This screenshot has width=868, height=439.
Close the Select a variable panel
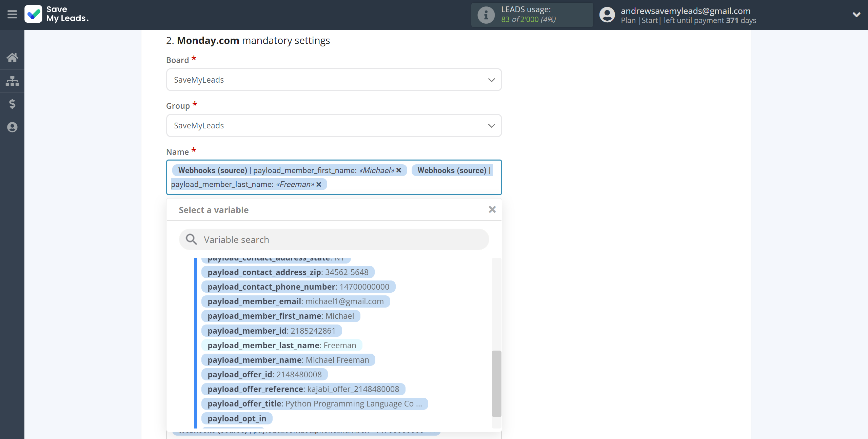[492, 210]
